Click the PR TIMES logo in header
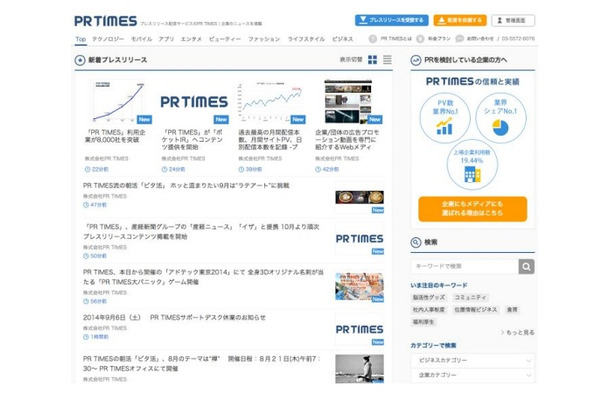 (105, 21)
